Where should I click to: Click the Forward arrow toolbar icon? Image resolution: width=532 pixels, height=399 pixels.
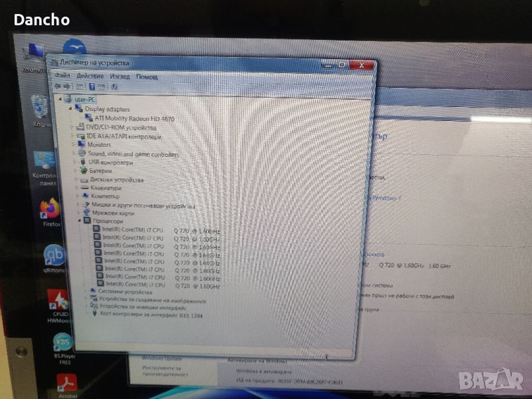[66, 86]
